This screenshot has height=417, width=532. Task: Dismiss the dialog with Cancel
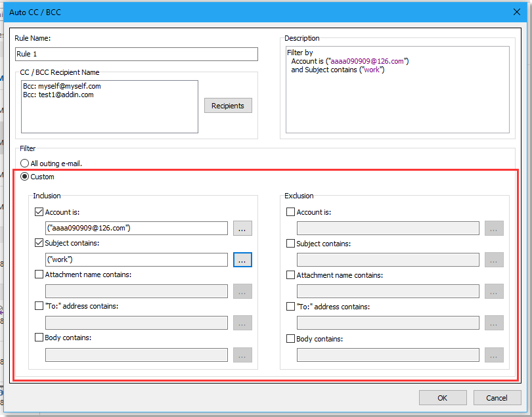[x=497, y=397]
